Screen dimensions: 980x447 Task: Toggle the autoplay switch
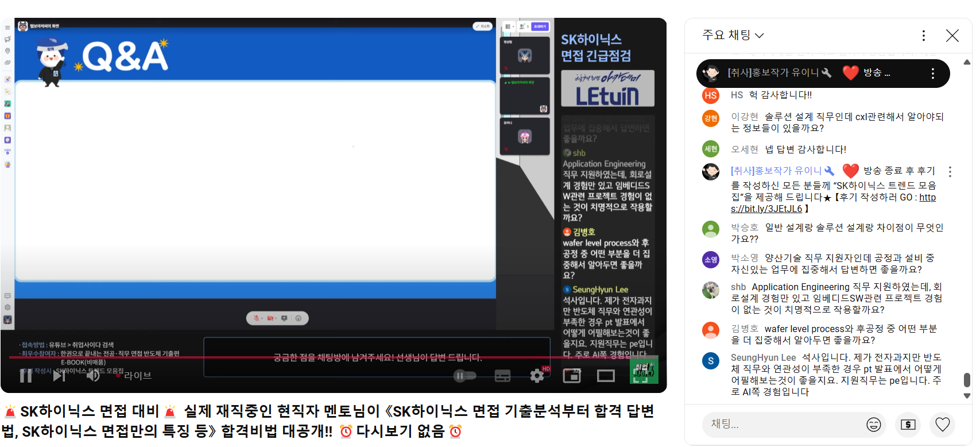[x=465, y=376]
